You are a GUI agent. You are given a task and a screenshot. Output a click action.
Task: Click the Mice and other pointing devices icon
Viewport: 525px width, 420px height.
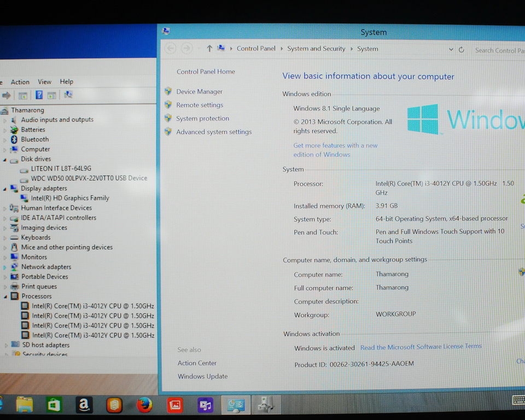coord(14,247)
